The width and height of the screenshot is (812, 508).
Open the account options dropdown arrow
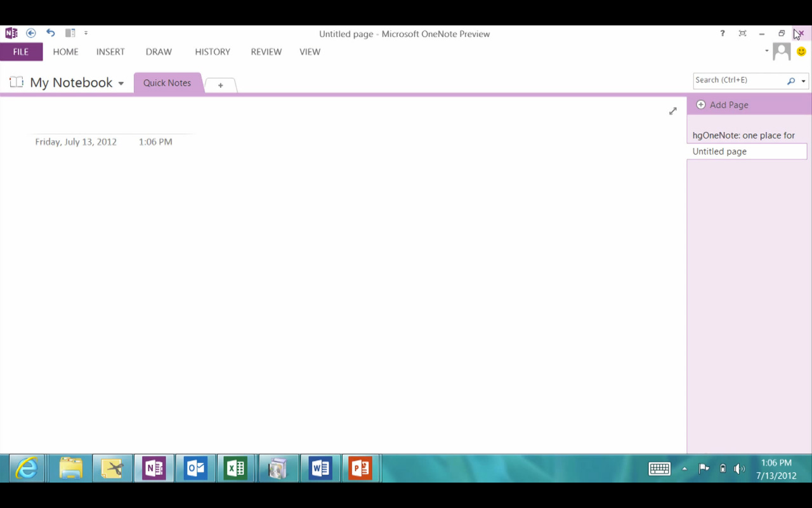point(766,51)
